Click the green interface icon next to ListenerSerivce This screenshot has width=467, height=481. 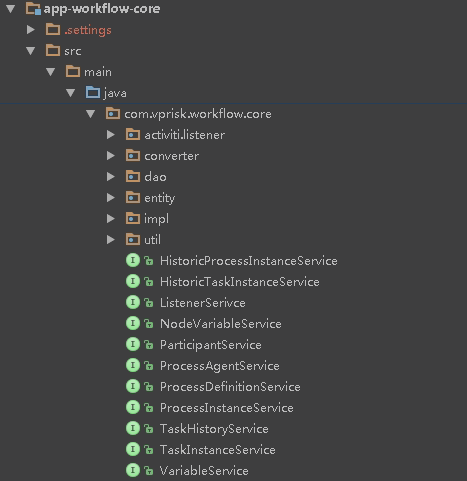[x=133, y=302]
